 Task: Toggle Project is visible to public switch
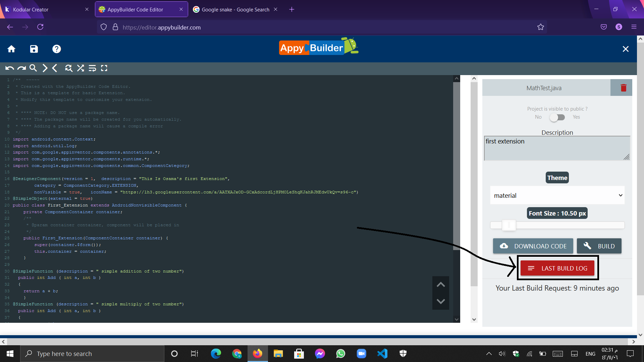tap(557, 117)
